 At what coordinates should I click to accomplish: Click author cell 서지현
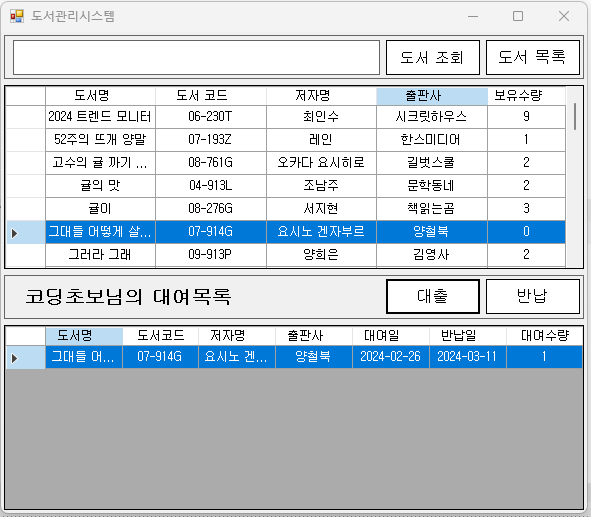point(321,209)
